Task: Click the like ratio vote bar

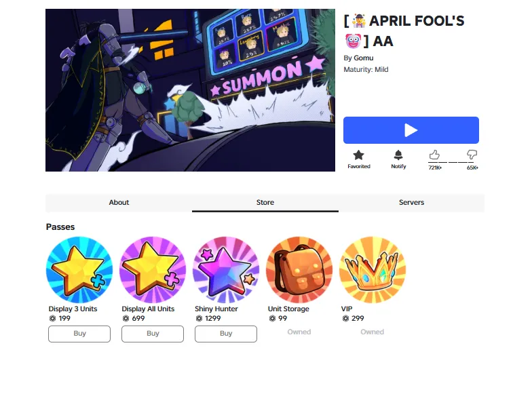Action: (453, 163)
